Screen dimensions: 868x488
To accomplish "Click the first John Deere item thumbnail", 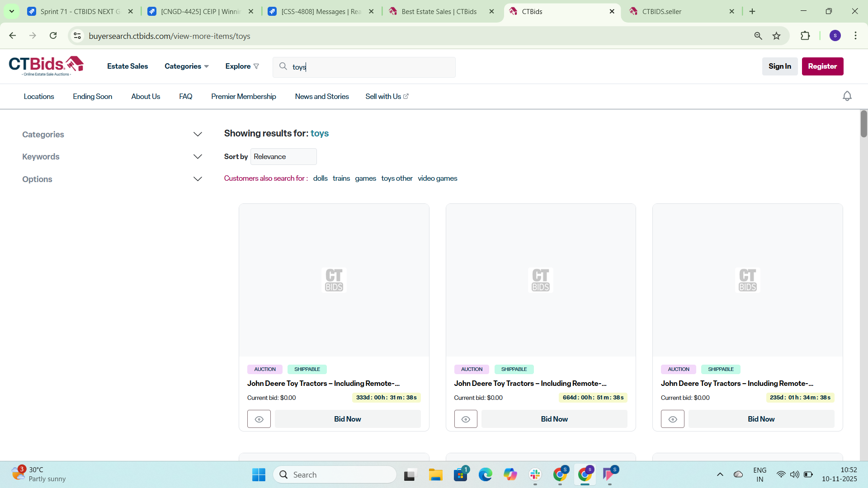I will (x=334, y=280).
